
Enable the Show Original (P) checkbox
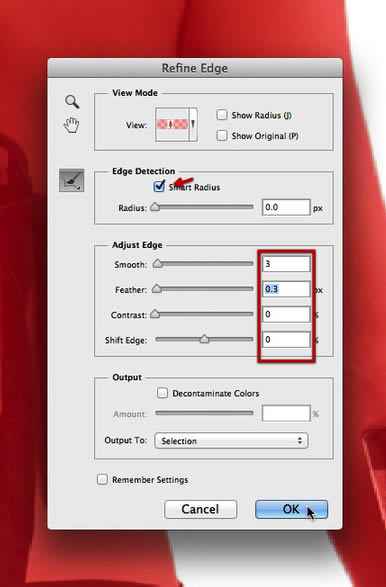(222, 136)
